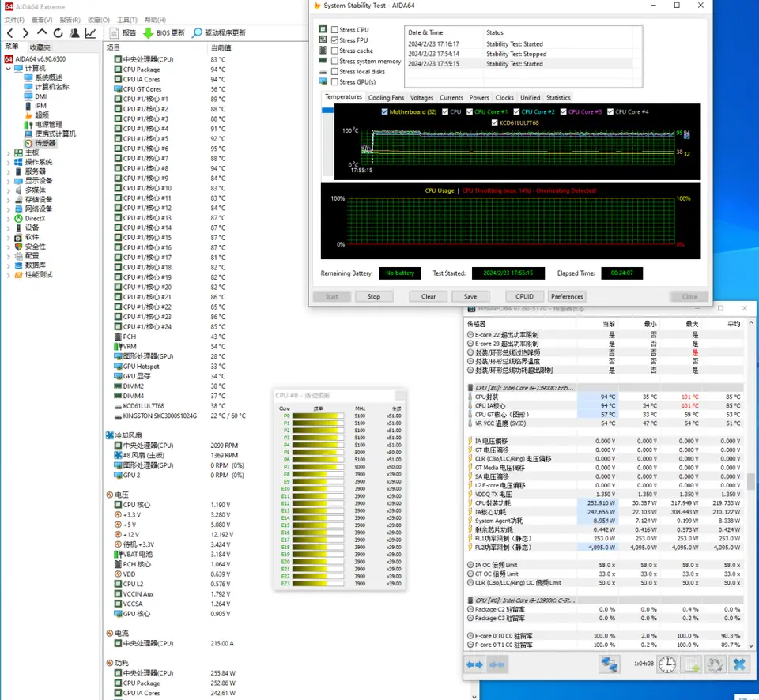Screen dimensions: 759x700
Task: Click the log file save icon in HWiNFO
Action: click(691, 664)
